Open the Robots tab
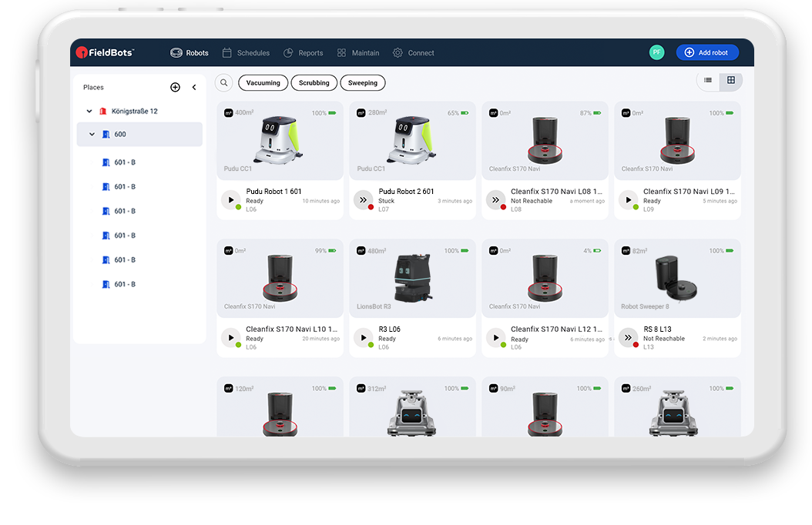The width and height of the screenshot is (812, 525). click(x=190, y=53)
